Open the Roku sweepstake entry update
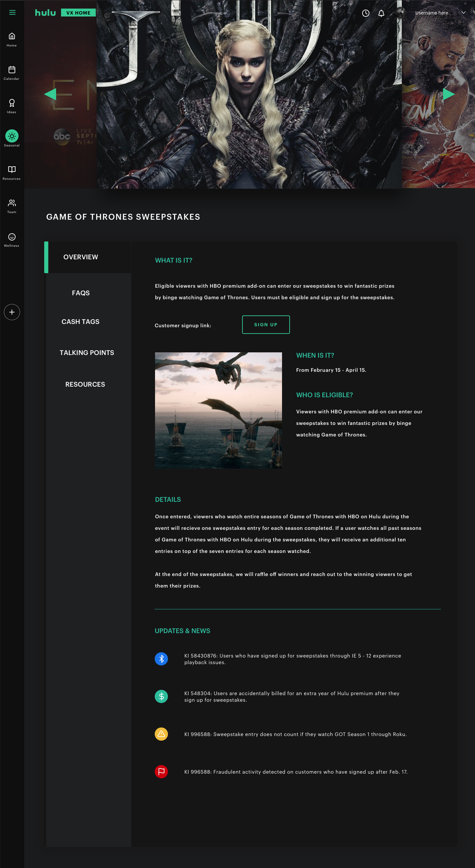Viewport: 475px width, 868px height. point(296,734)
